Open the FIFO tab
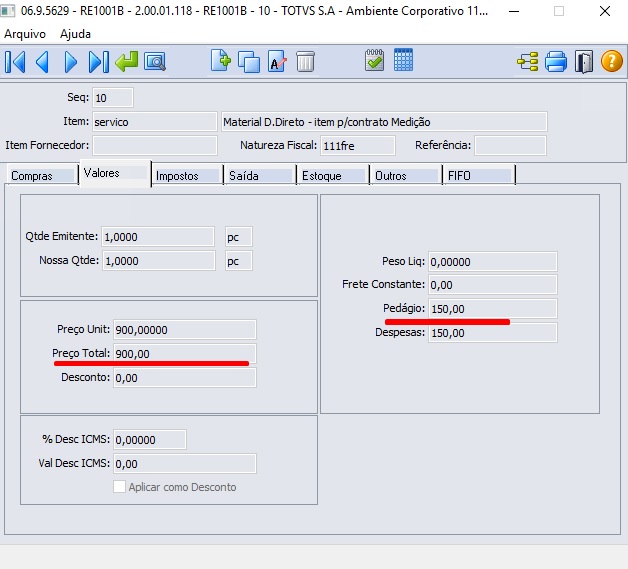The height and width of the screenshot is (569, 628). click(x=479, y=175)
